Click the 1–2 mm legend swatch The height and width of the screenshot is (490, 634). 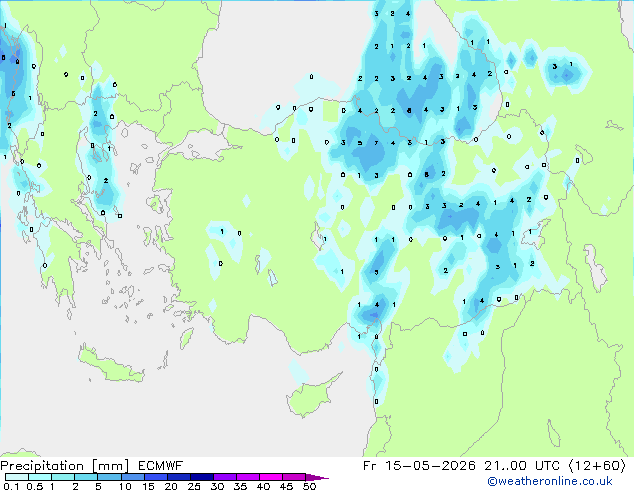click(63, 477)
